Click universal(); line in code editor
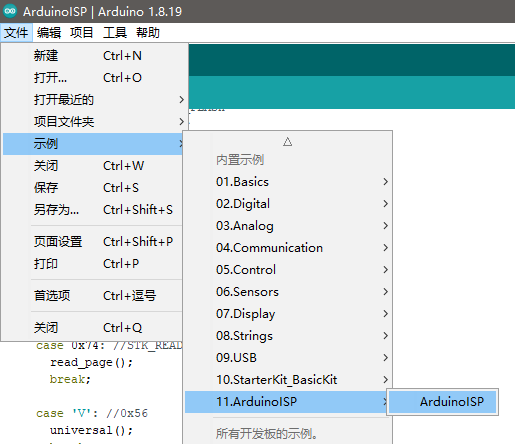This screenshot has height=444, width=515. [91, 430]
